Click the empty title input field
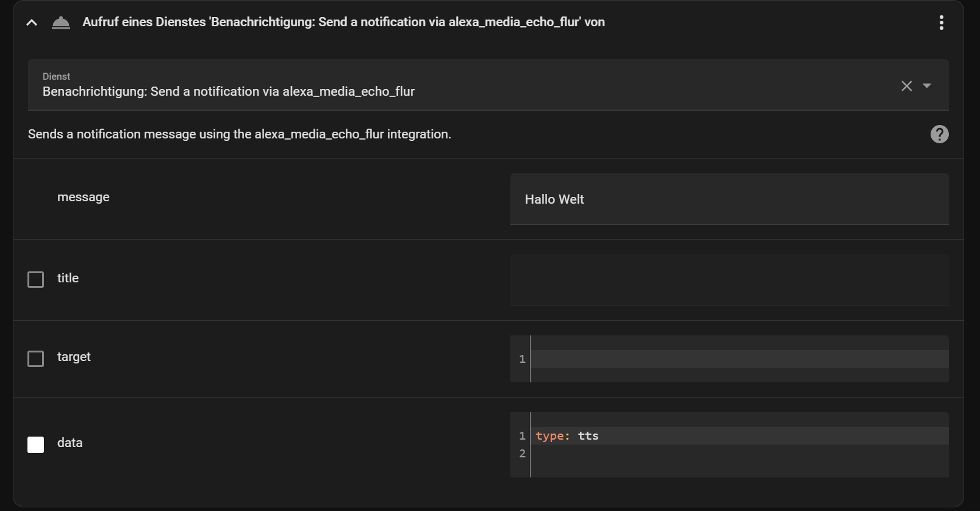This screenshot has height=511, width=980. 729,280
